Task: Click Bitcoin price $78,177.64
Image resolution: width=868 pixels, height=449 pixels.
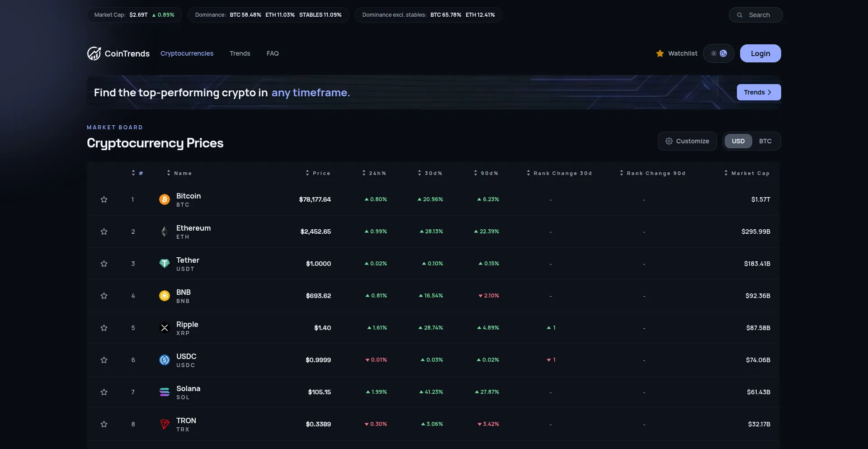Action: 315,199
